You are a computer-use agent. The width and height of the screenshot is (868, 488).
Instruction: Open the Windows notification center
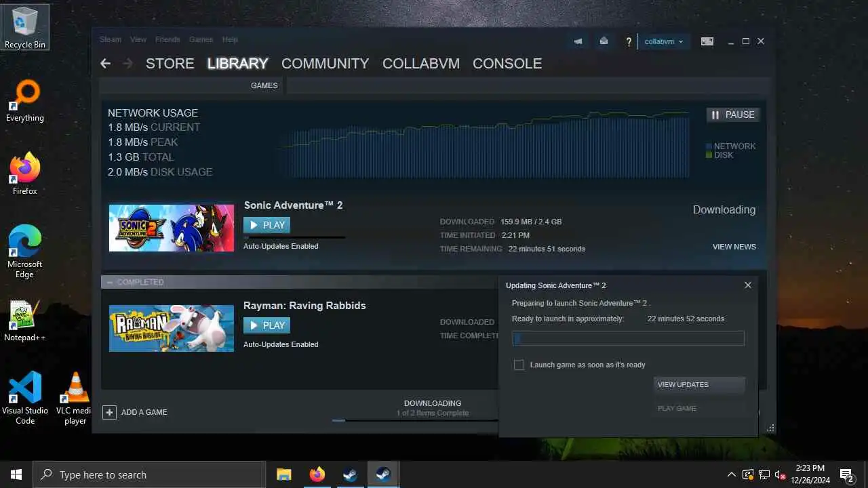[846, 474]
